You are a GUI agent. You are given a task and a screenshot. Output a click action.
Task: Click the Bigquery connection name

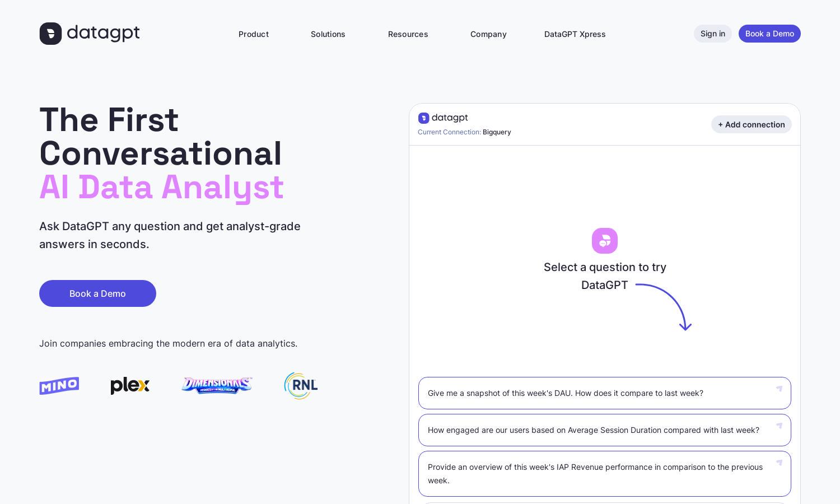pyautogui.click(x=497, y=132)
